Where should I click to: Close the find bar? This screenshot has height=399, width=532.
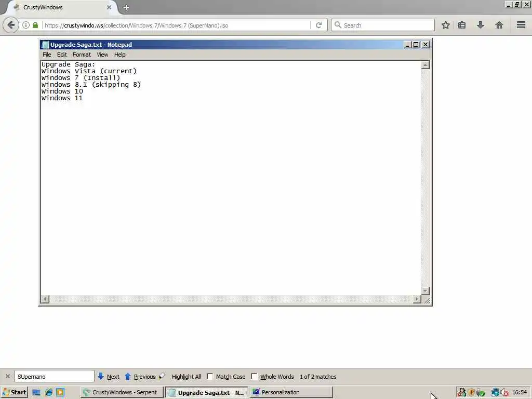7,376
